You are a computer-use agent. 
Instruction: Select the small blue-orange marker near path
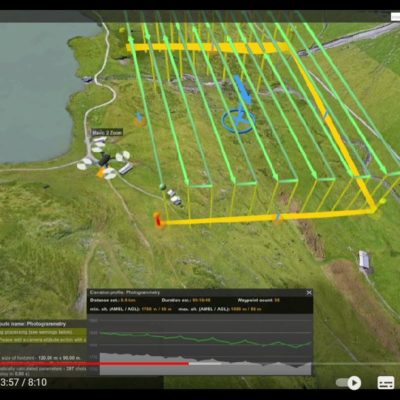139,119
